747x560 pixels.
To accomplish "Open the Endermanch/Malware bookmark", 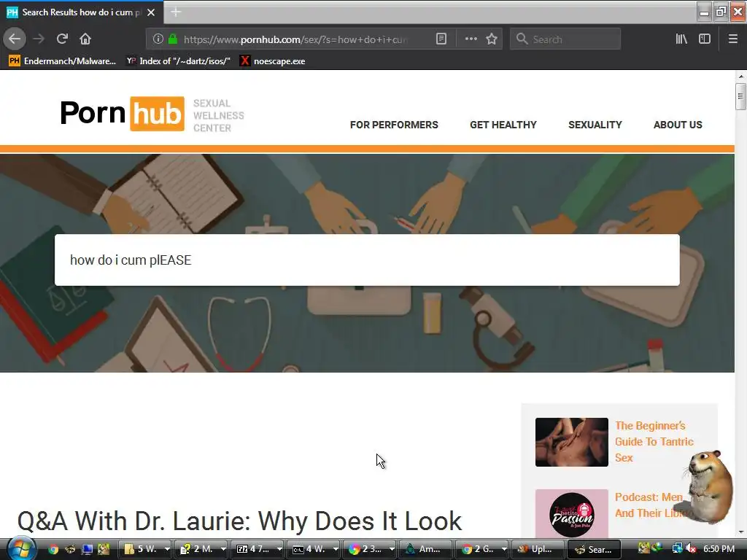I will (x=63, y=61).
